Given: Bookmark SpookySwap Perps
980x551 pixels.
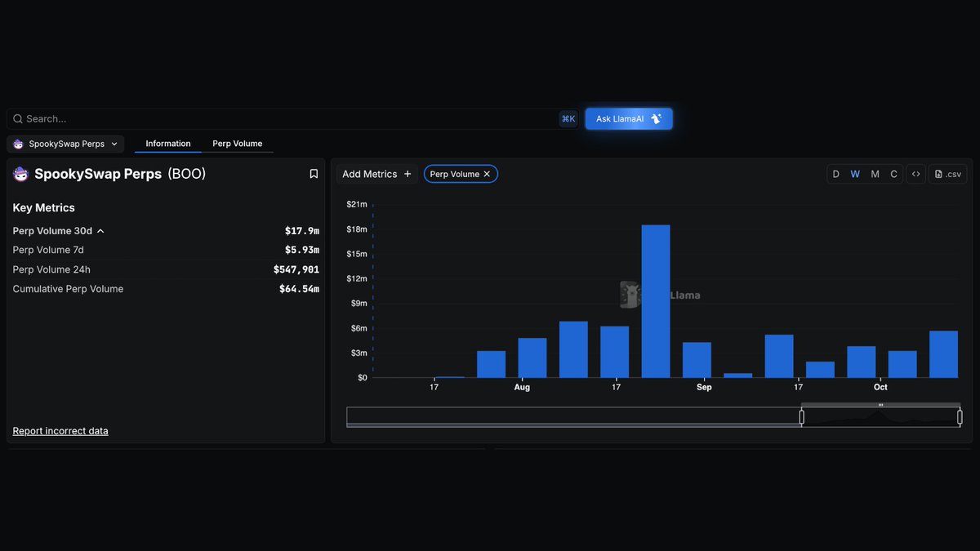Looking at the screenshot, I should (x=314, y=174).
